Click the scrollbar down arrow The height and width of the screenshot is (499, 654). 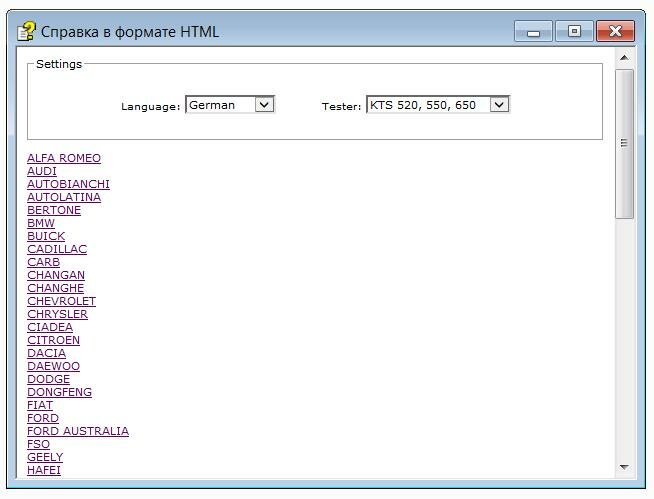pos(624,467)
